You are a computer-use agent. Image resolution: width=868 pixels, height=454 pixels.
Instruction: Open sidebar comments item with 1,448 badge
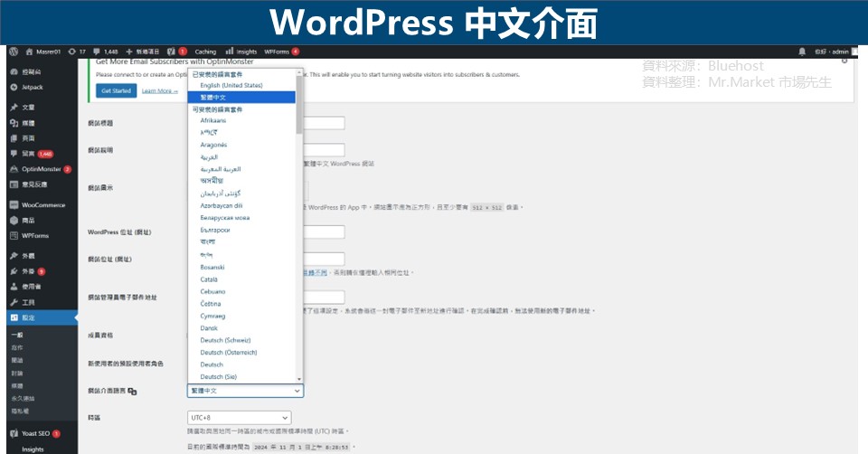tap(32, 154)
